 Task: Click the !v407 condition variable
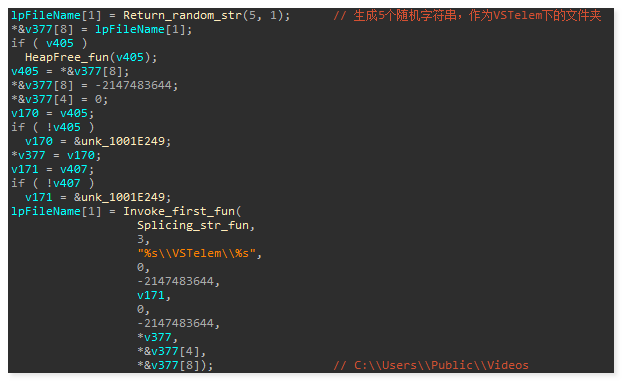[63, 183]
